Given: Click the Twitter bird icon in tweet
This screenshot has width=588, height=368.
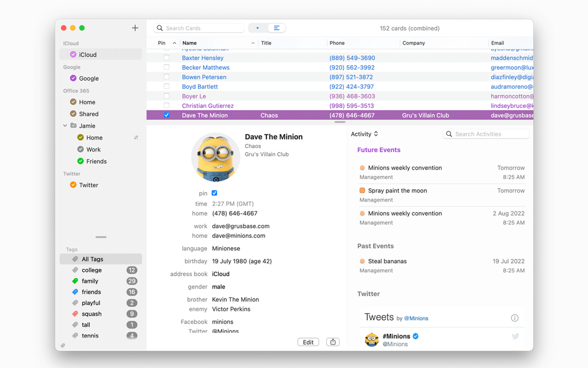Looking at the screenshot, I should pos(515,336).
